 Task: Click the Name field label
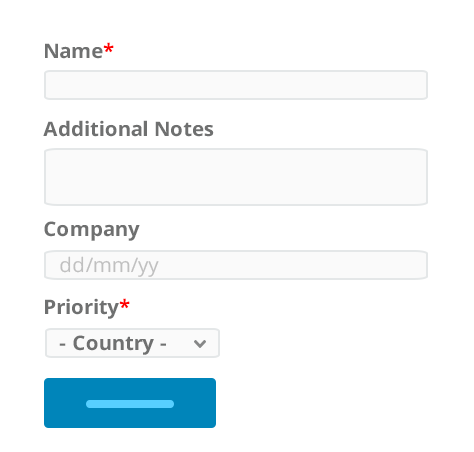pos(73,51)
